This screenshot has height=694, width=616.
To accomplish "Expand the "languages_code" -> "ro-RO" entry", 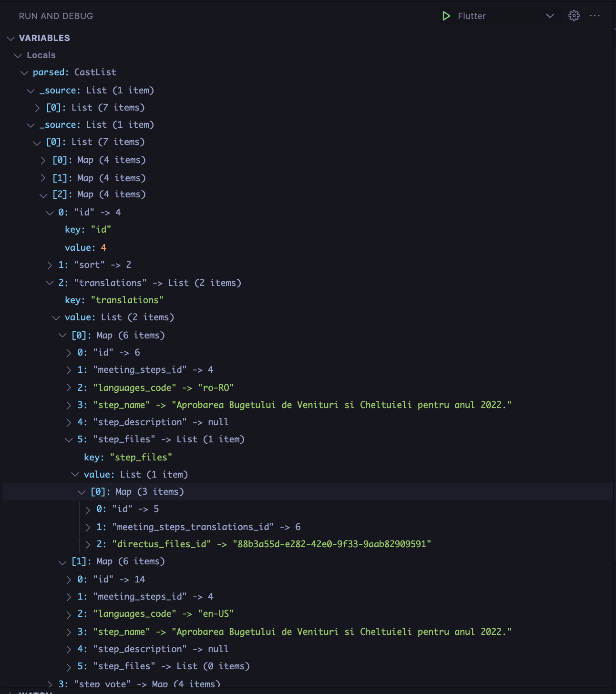I will [69, 388].
